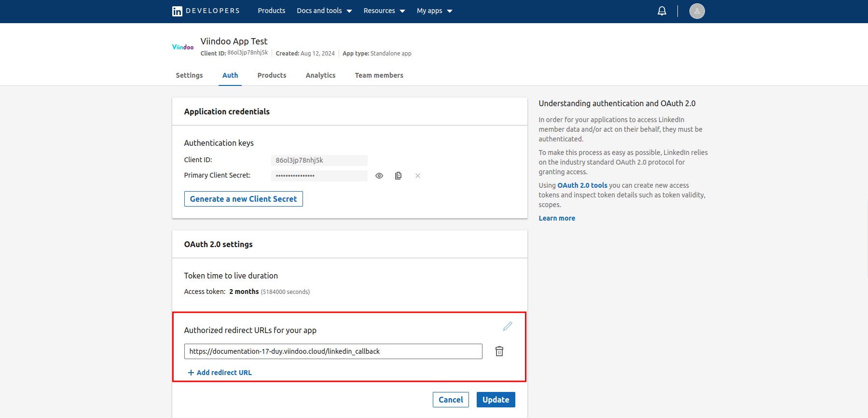Click 'Authorized redirect URLs for your app' label
Image resolution: width=868 pixels, height=418 pixels.
coord(250,330)
